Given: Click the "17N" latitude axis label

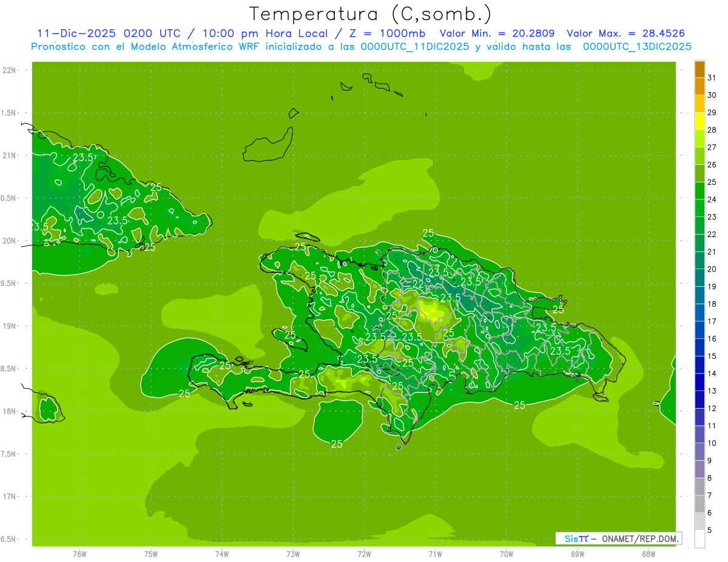Looking at the screenshot, I should (x=10, y=497).
